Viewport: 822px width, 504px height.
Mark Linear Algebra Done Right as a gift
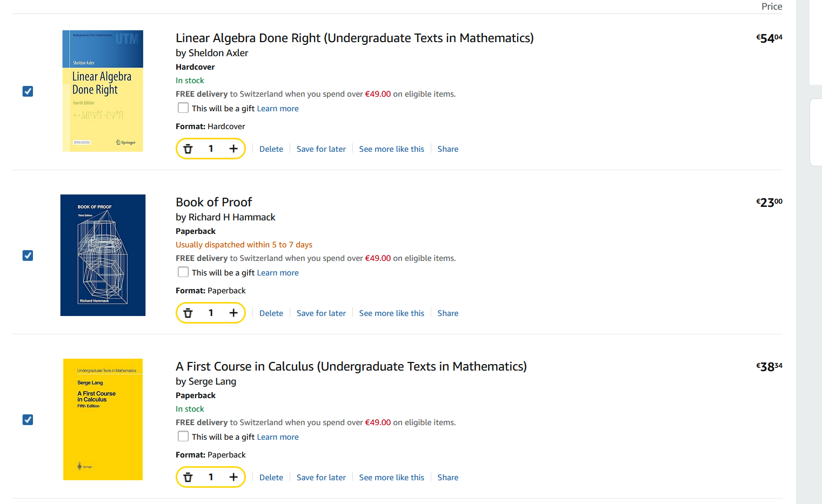pyautogui.click(x=183, y=108)
